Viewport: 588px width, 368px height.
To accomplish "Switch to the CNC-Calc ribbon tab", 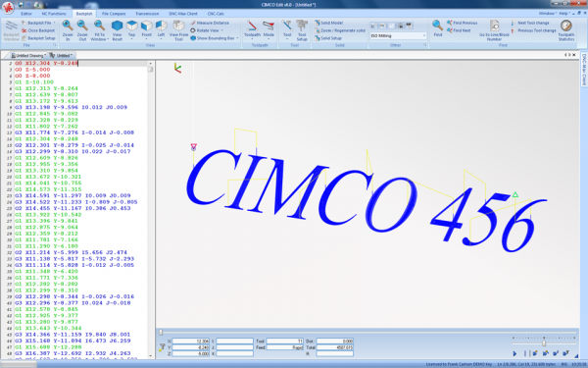I will [x=216, y=14].
